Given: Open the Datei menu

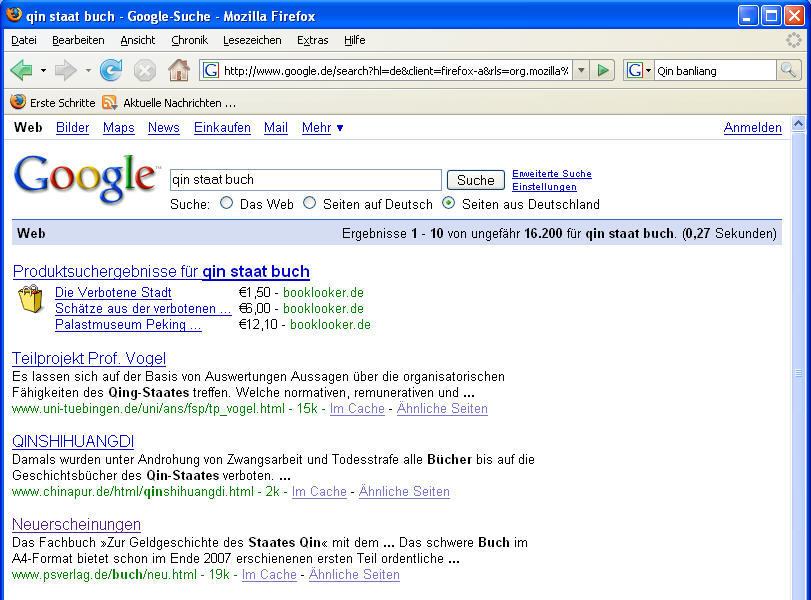Looking at the screenshot, I should (x=24, y=40).
